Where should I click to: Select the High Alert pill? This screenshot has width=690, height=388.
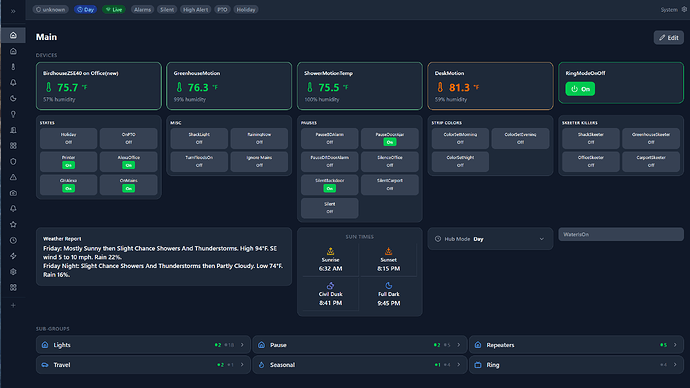click(x=195, y=9)
